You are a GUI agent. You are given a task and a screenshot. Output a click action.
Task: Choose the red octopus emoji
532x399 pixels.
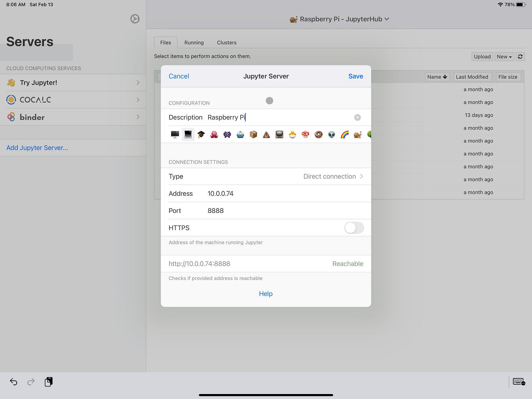tap(214, 134)
